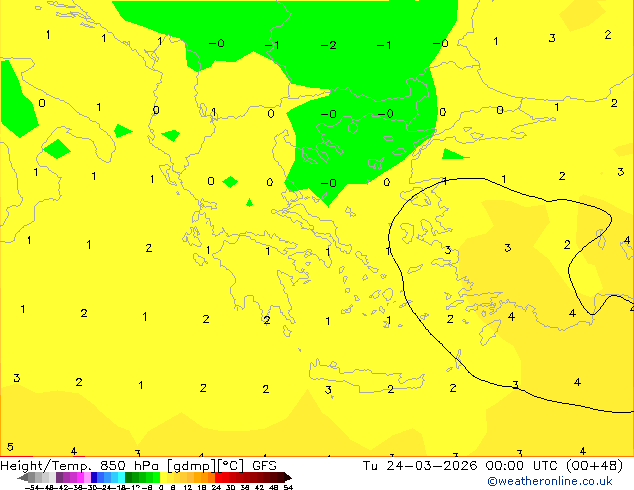Click the small green triangle over Turkey
The height and width of the screenshot is (490, 634).
coord(454,154)
